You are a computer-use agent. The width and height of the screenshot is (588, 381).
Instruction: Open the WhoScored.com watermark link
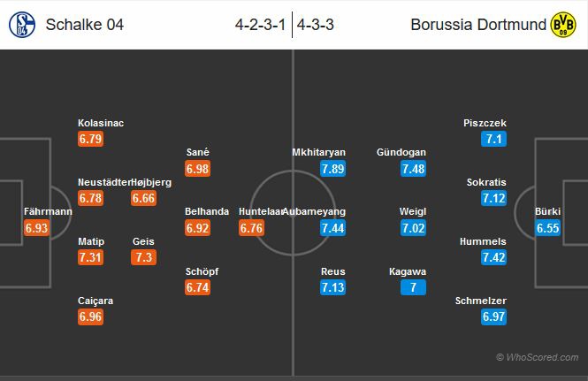(x=539, y=357)
